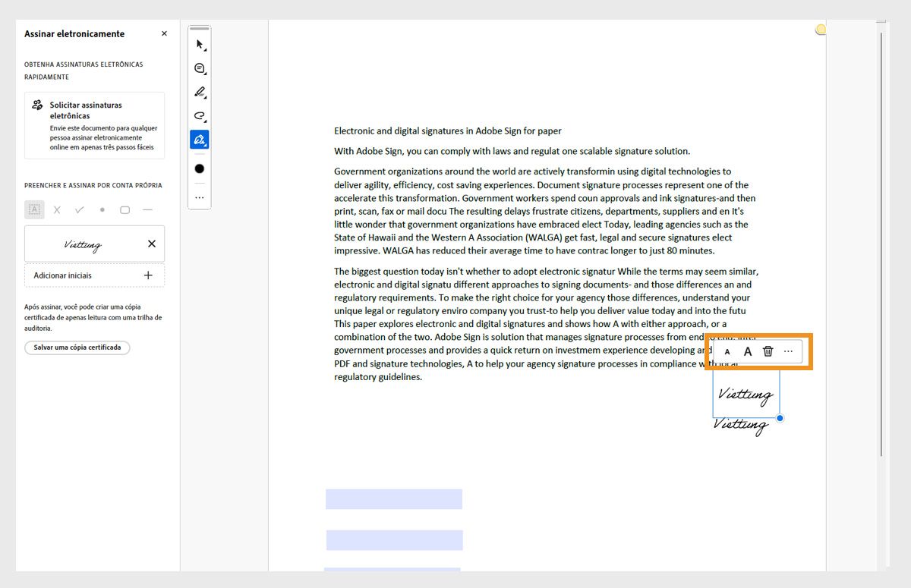Screen dimensions: 911x588
Task: Select the signature/sign tool in the toolbar
Action: point(199,139)
